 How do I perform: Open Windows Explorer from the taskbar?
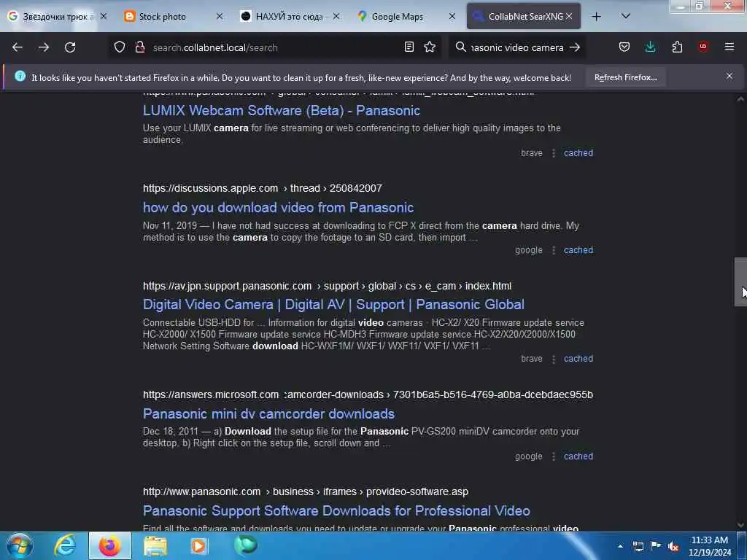tap(155, 546)
